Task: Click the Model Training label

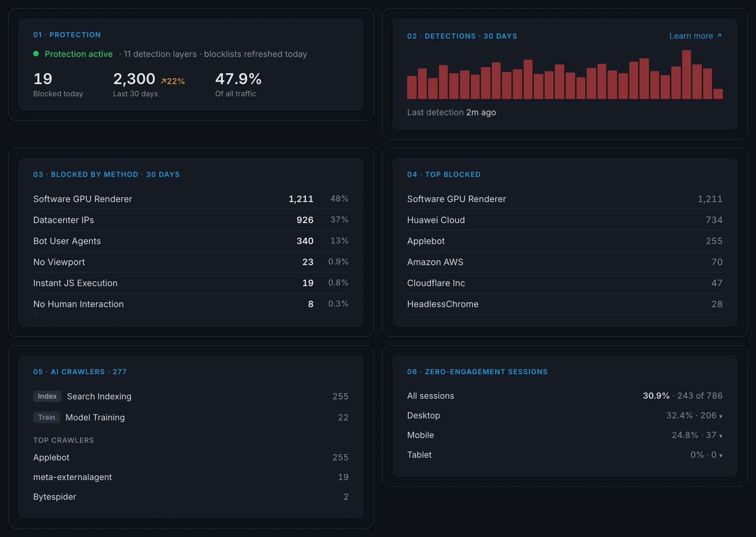Action: pyautogui.click(x=95, y=417)
